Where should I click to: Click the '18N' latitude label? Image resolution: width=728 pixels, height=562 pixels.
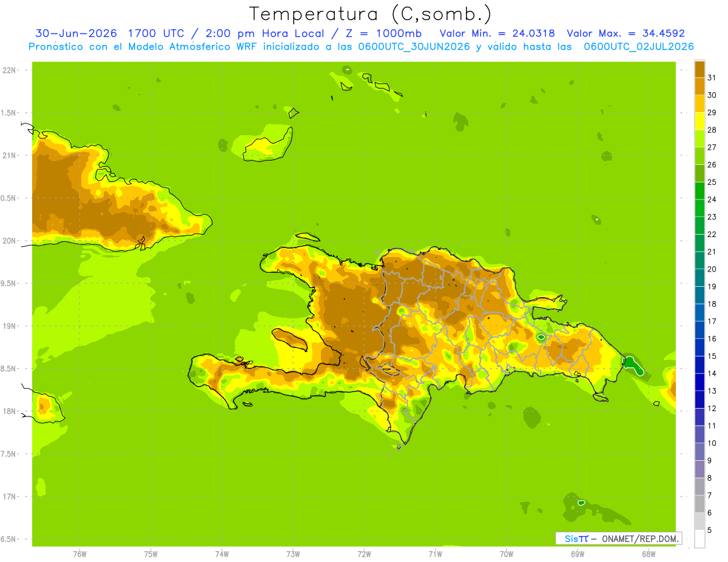(8, 411)
